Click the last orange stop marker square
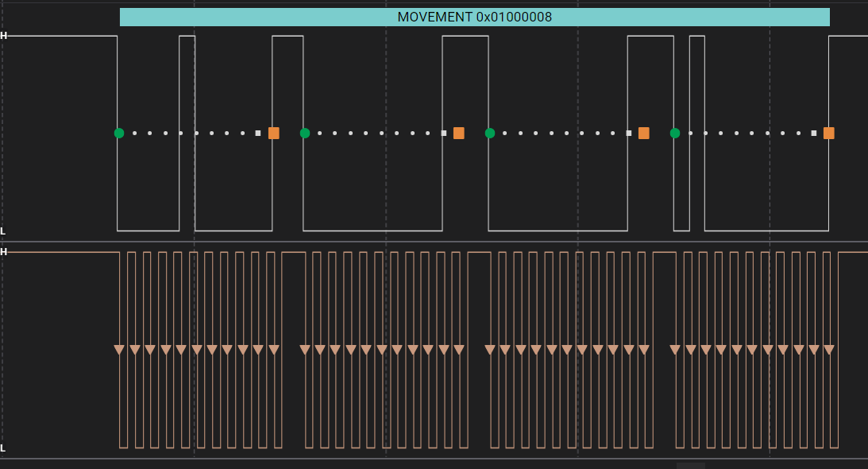This screenshot has height=469, width=868. 829,133
